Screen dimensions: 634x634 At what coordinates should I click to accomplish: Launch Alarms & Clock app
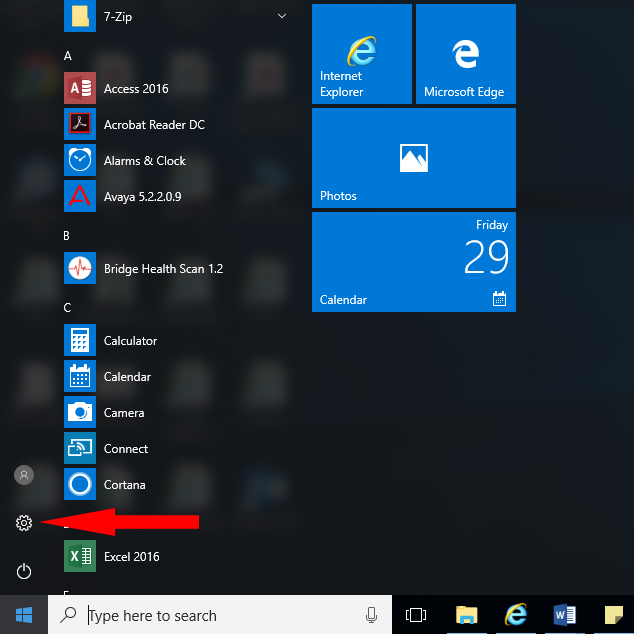pyautogui.click(x=144, y=161)
